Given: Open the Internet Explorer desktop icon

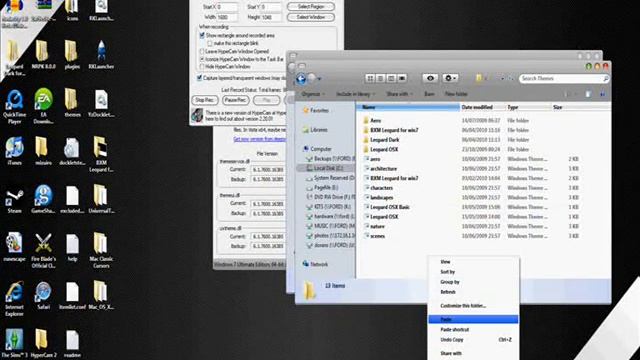Looking at the screenshot, I should click(x=15, y=299).
